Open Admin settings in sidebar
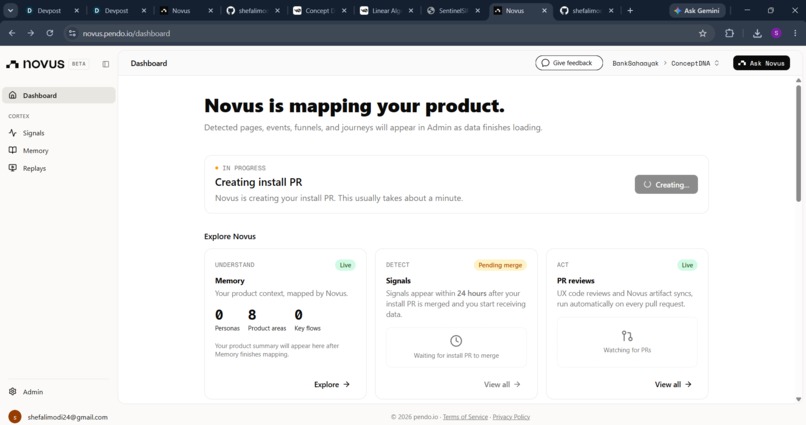 [x=33, y=392]
